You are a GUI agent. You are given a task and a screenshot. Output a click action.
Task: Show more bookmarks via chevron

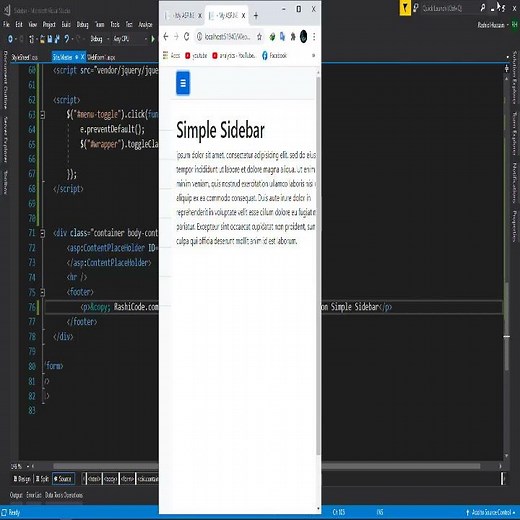click(313, 56)
